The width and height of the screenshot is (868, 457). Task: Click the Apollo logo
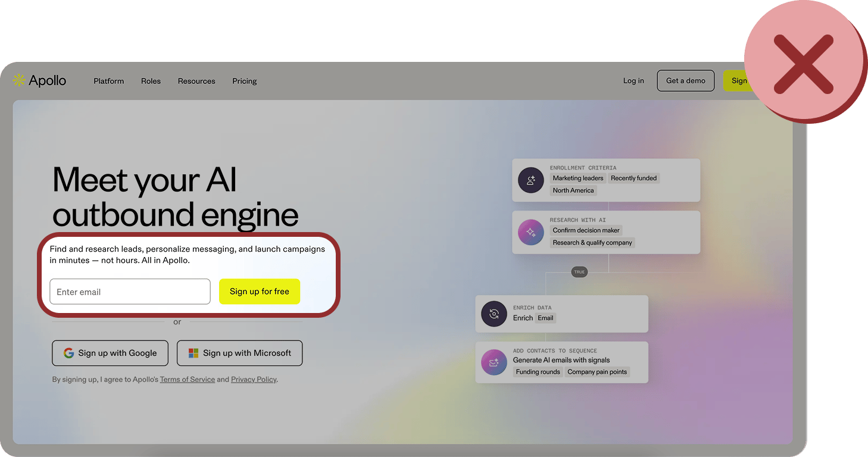(x=39, y=80)
